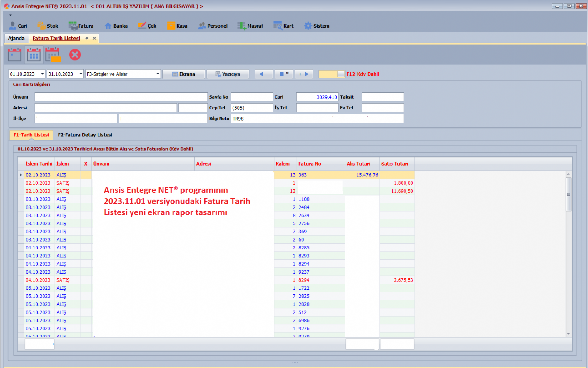Click the table vertical scrollbar thumb
The image size is (588, 368).
coord(568,194)
